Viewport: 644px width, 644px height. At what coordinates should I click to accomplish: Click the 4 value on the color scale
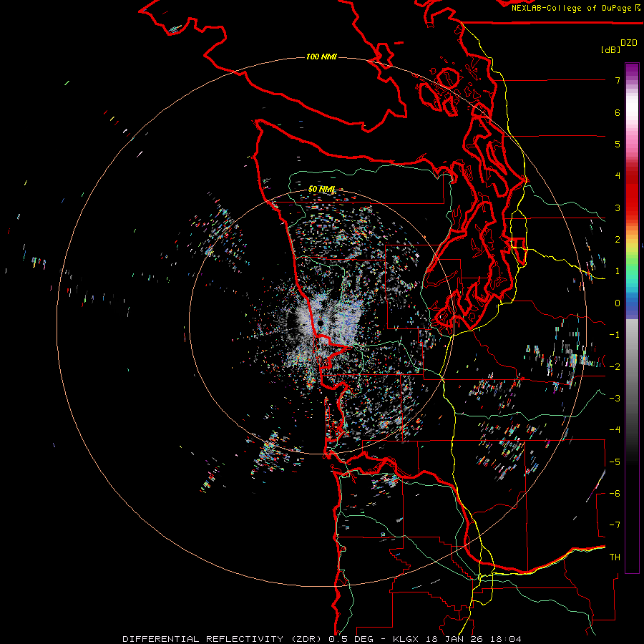coord(618,176)
